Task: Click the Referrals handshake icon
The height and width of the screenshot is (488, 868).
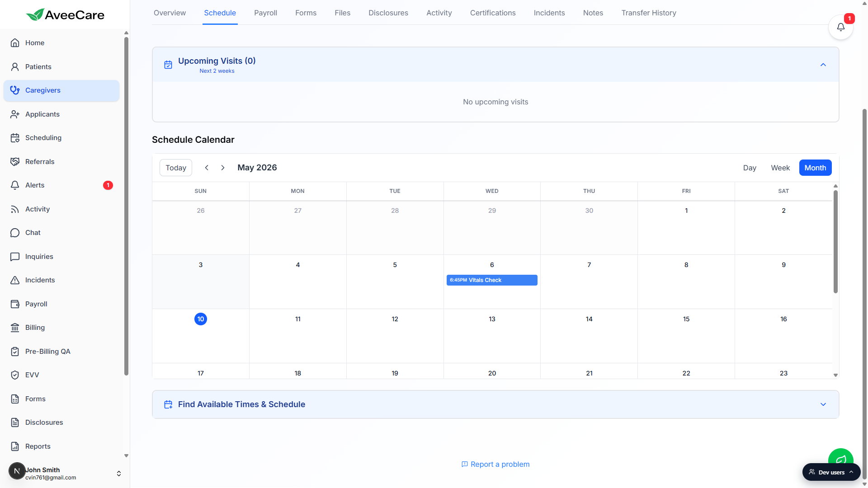Action: tap(15, 162)
